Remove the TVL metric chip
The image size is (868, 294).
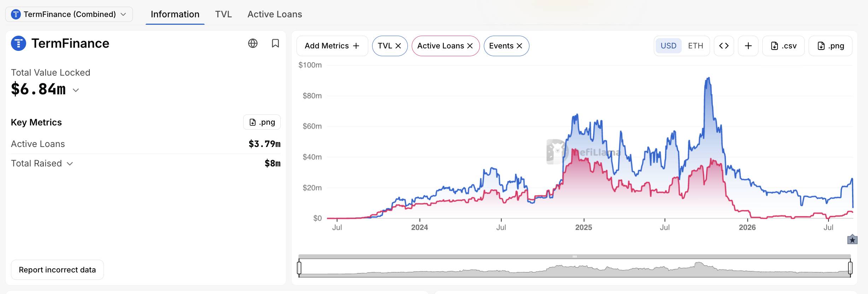398,46
